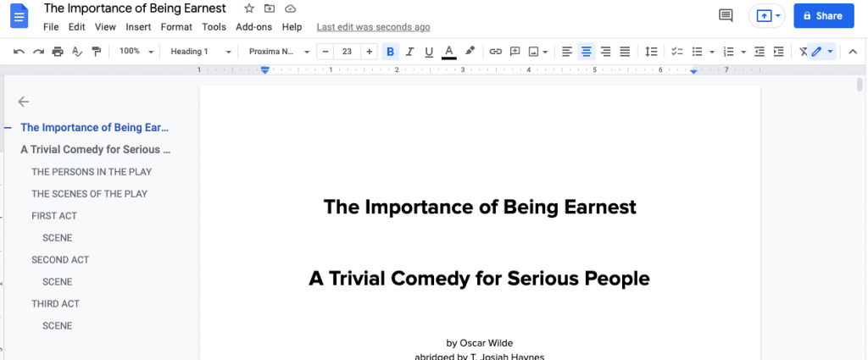
Task: Click the insert link icon
Action: (x=496, y=52)
